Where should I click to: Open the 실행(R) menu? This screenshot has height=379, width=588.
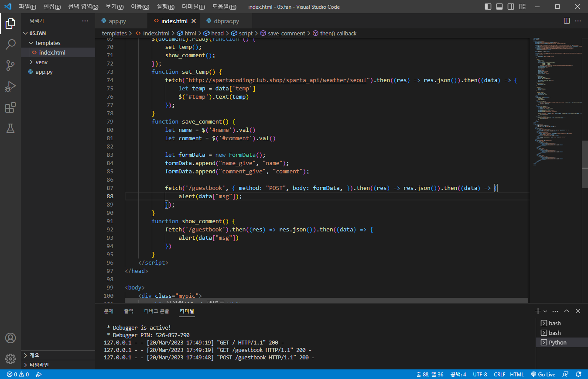pos(165,7)
